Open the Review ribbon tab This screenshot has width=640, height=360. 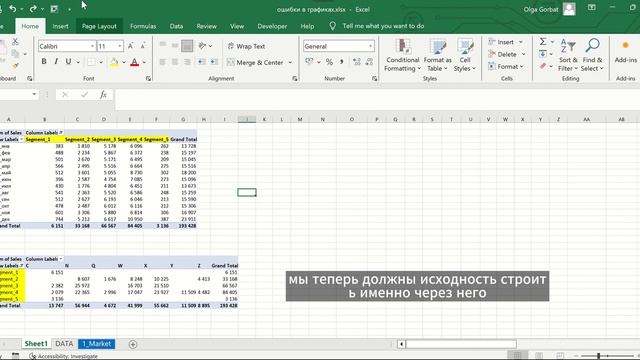pos(207,26)
